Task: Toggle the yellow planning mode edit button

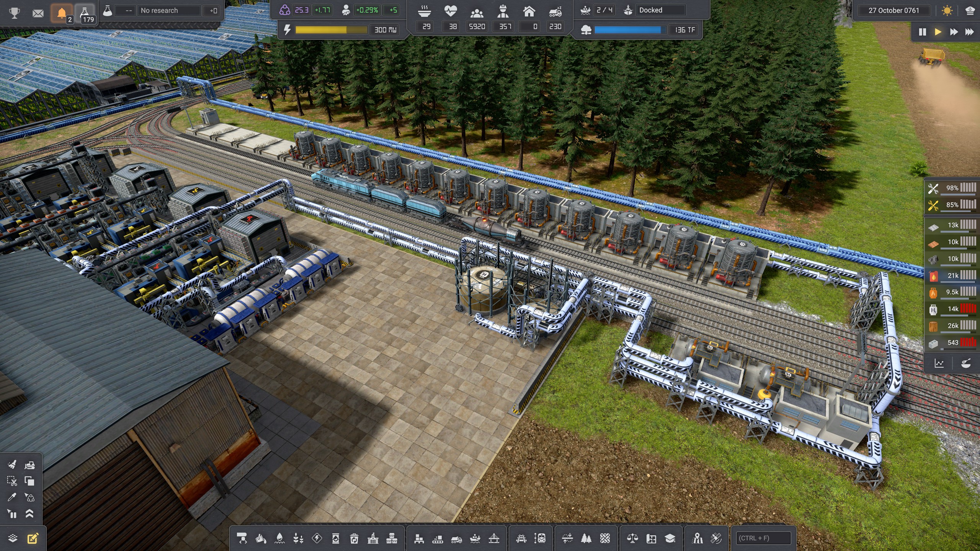Action: click(33, 538)
